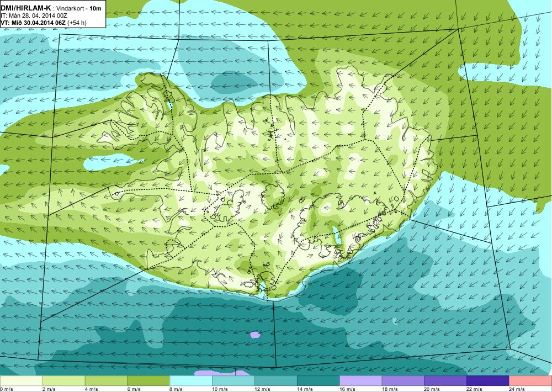Click the medium teal 12–14 m/s legend swatch
The width and height of the screenshot is (552, 392).
tap(275, 381)
